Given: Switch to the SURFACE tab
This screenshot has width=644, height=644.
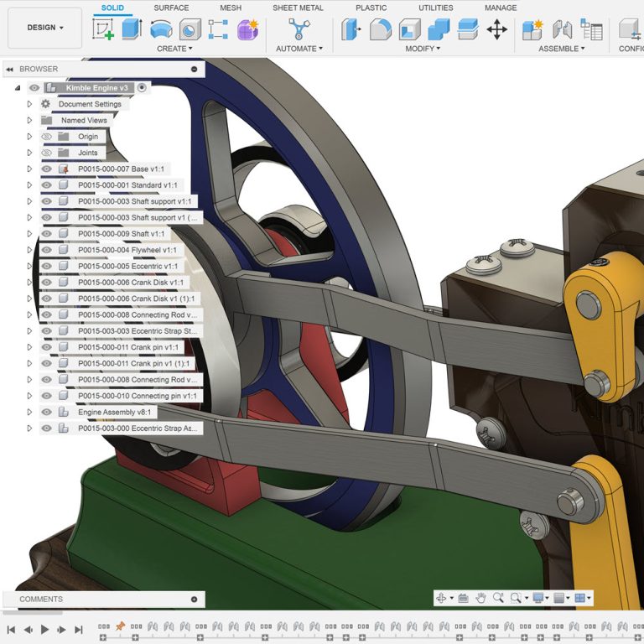Looking at the screenshot, I should 171,8.
